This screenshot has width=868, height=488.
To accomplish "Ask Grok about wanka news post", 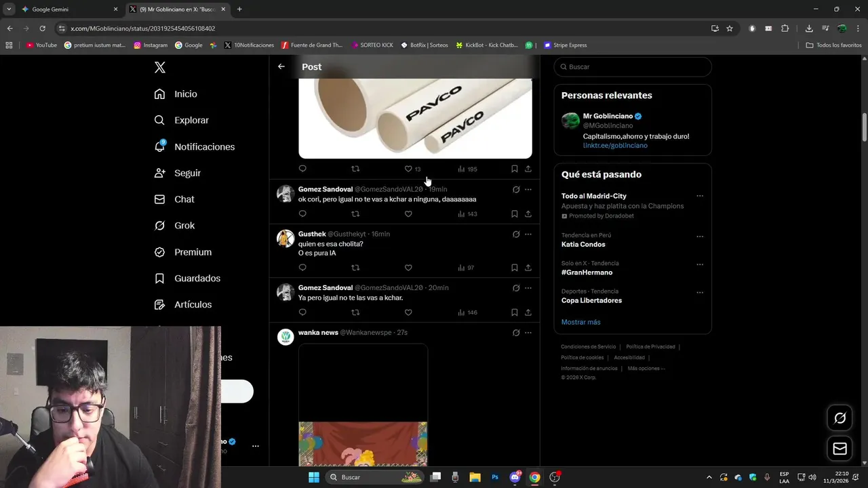I will coord(516,333).
